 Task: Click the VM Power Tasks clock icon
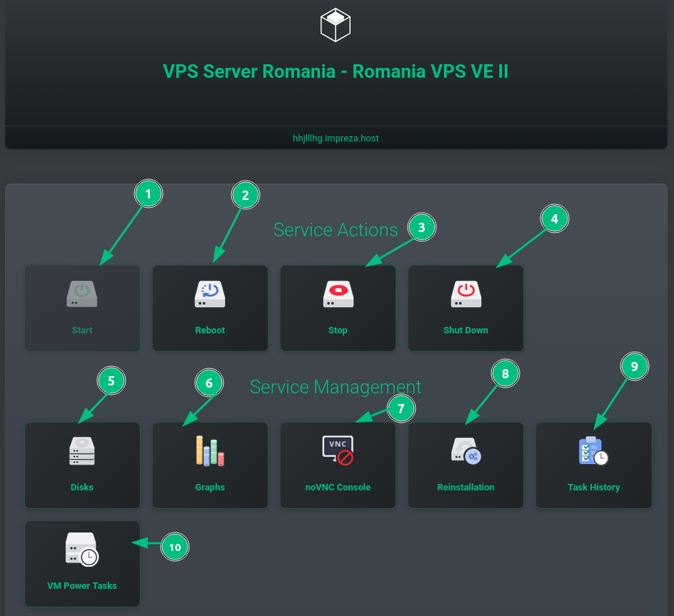pos(81,550)
